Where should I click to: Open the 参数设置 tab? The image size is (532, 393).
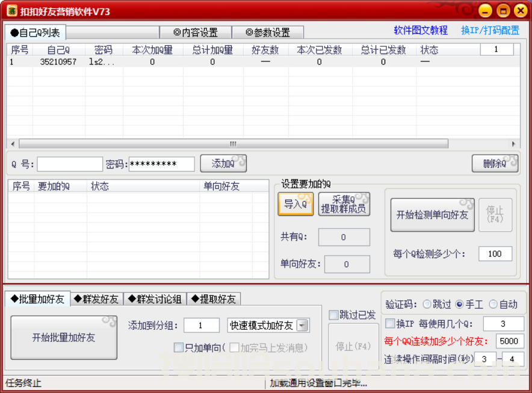point(268,32)
